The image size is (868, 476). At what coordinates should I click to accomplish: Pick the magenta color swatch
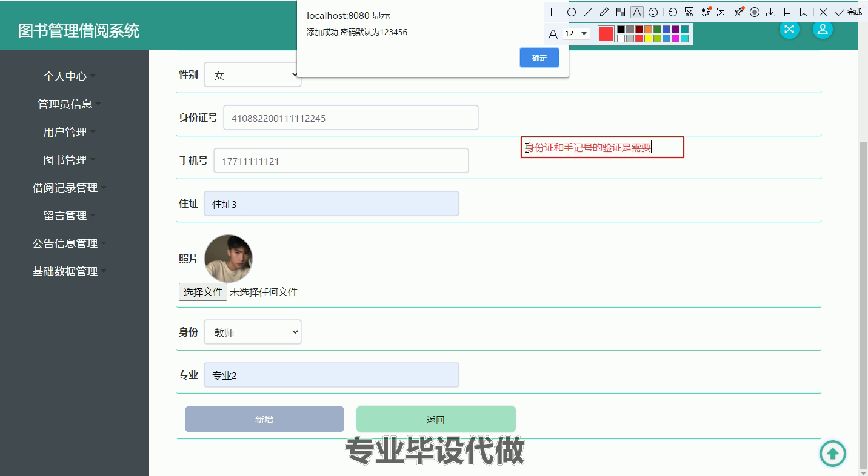click(675, 38)
